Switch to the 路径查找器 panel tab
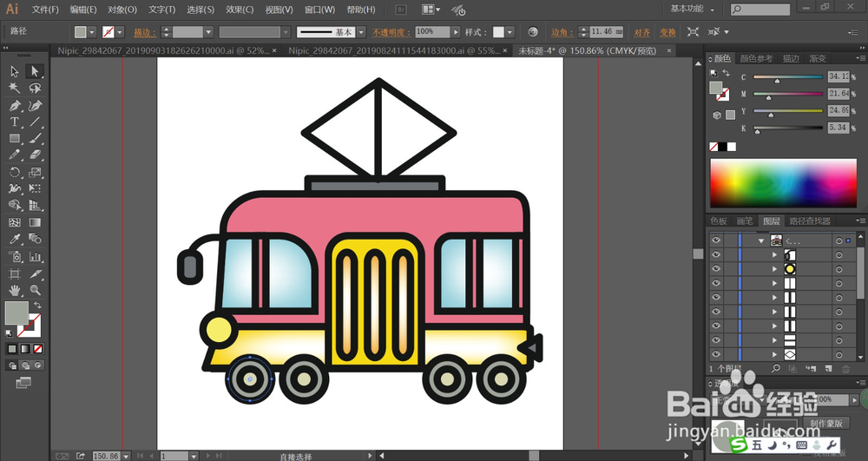The image size is (868, 461). click(x=810, y=221)
